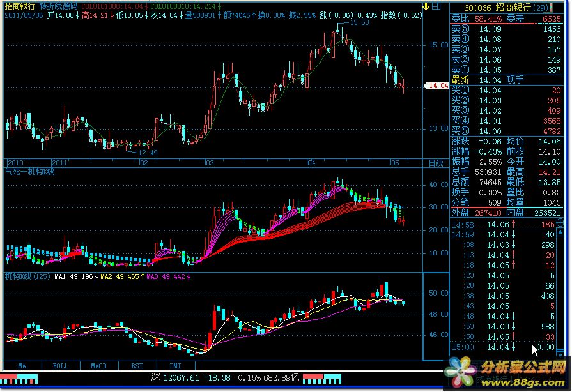Click the MA3:49.442 readout
Image resolution: width=572 pixels, height=392 pixels.
click(168, 276)
